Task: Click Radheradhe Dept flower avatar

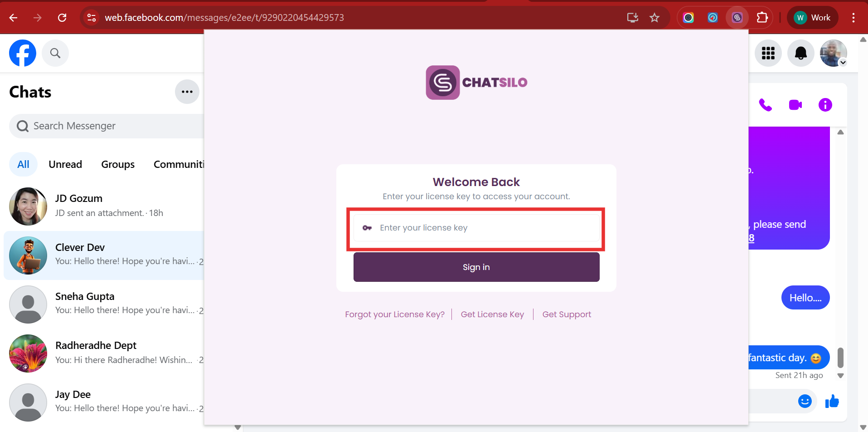Action: pos(28,353)
